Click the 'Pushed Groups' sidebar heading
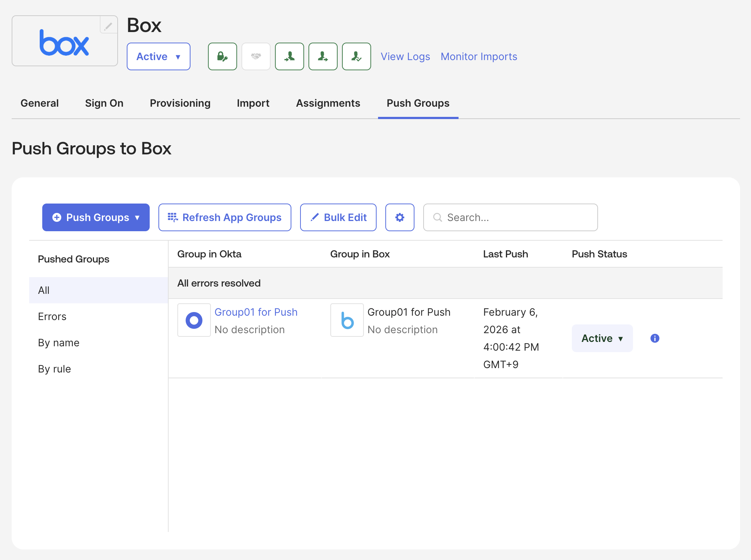Image resolution: width=751 pixels, height=560 pixels. (x=74, y=259)
